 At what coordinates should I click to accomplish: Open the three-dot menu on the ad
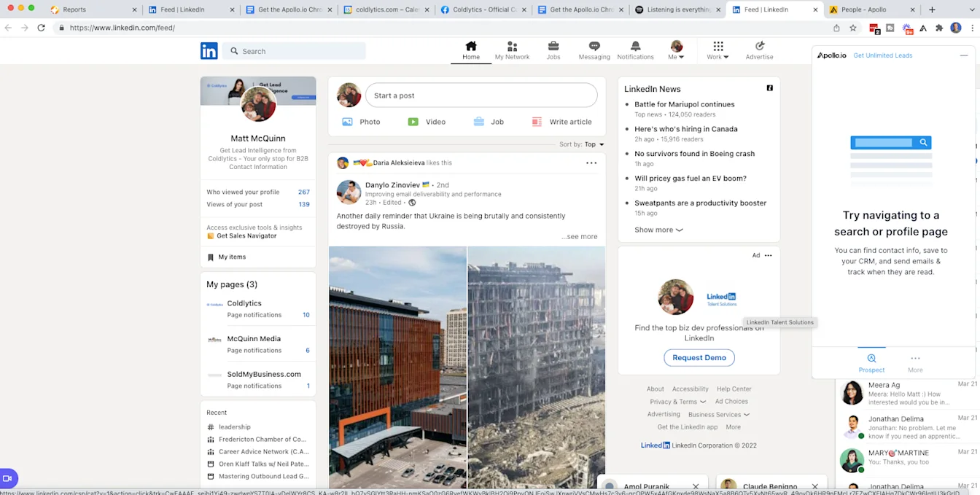tap(768, 256)
